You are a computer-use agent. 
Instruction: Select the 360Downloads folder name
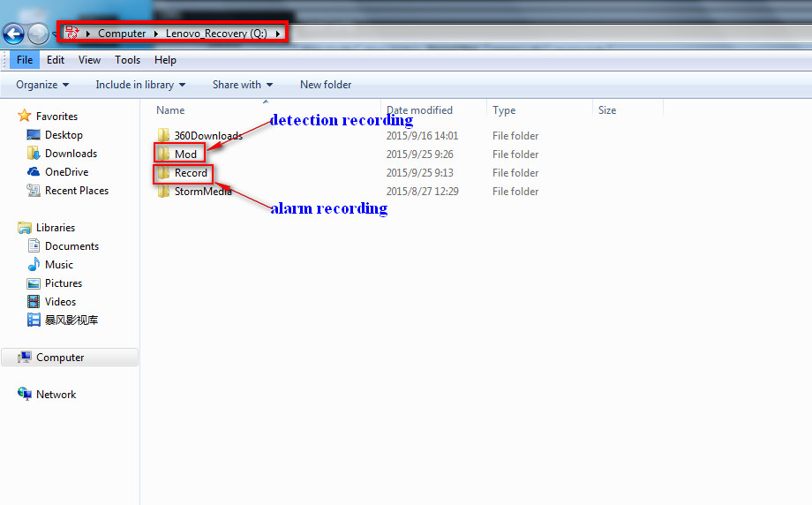click(x=208, y=136)
